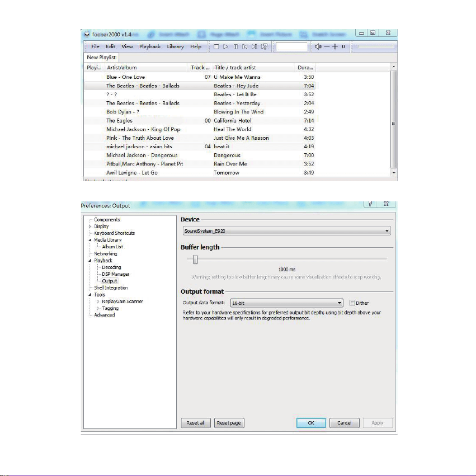
Task: Expand the Display tree node
Action: 90,227
